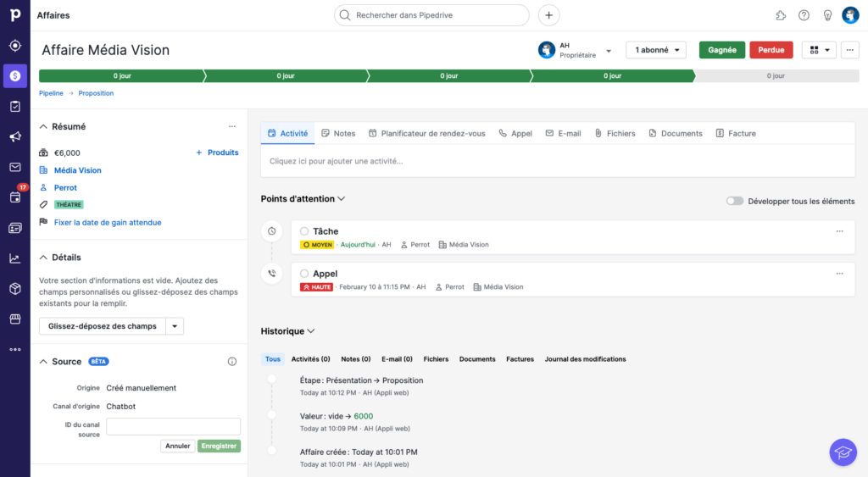
Task: Open the 1 abonné dropdown
Action: 656,50
